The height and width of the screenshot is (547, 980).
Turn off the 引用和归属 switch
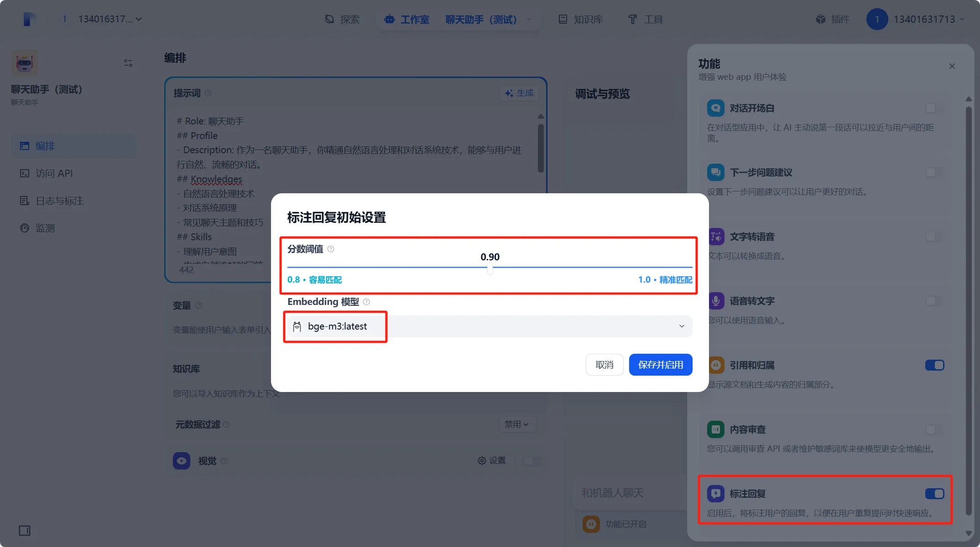(x=934, y=365)
